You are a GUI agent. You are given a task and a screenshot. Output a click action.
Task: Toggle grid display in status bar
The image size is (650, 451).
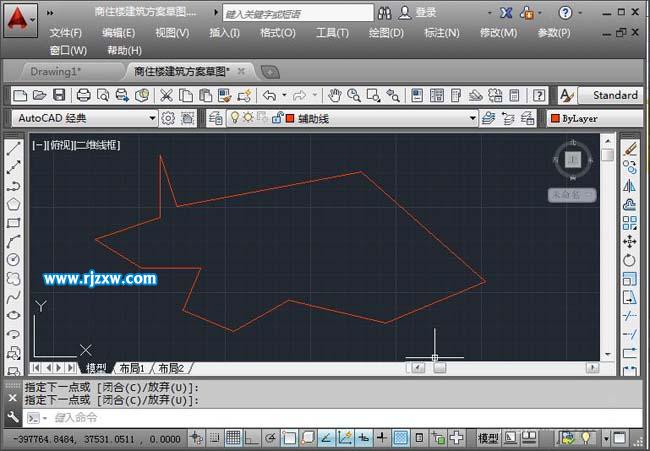233,438
